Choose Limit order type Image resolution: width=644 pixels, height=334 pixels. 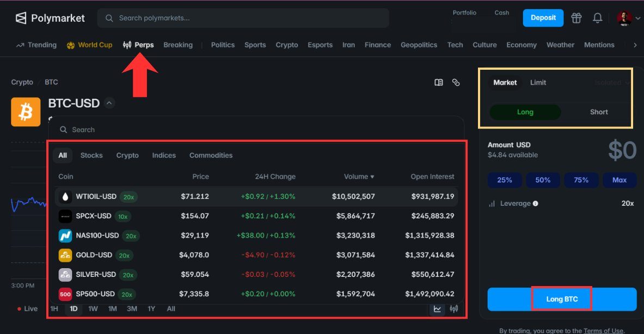click(x=538, y=83)
